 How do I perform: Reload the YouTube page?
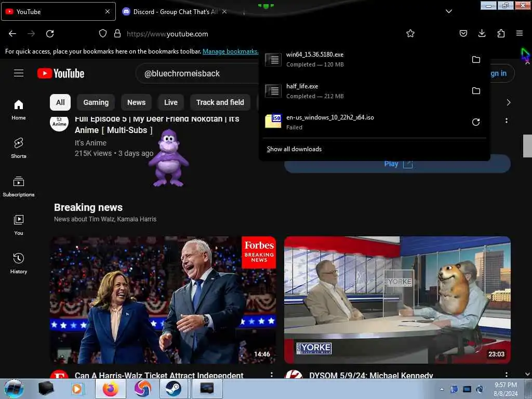[50, 34]
